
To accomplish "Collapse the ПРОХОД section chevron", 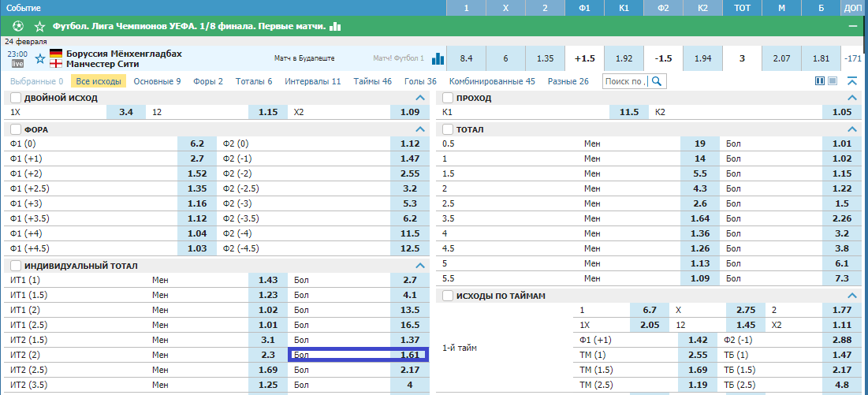I will point(852,98).
